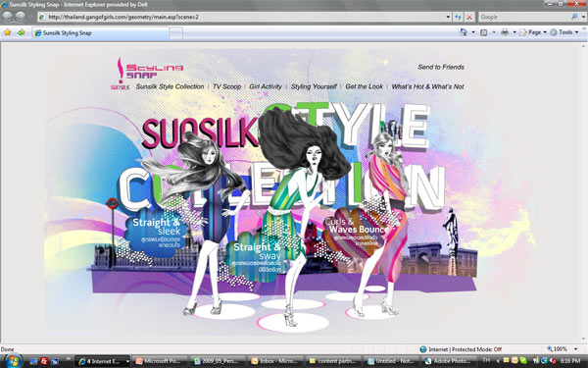
Task: Open the Page menu dropdown
Action: (x=533, y=32)
